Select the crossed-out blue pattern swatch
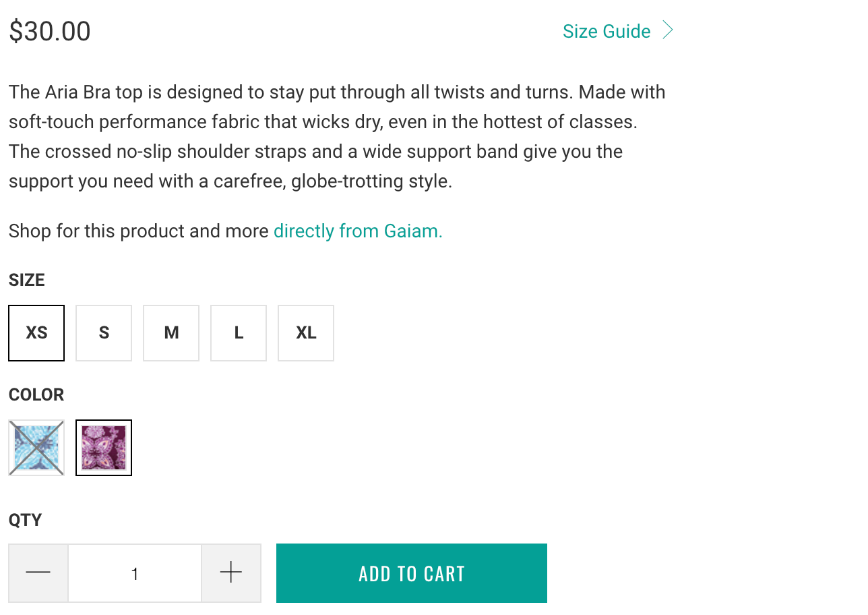Viewport: 868px width, 615px height. point(36,448)
